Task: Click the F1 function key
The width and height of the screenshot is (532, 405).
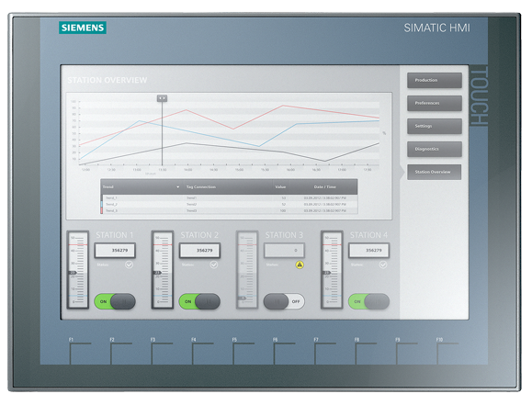Action: [80, 353]
